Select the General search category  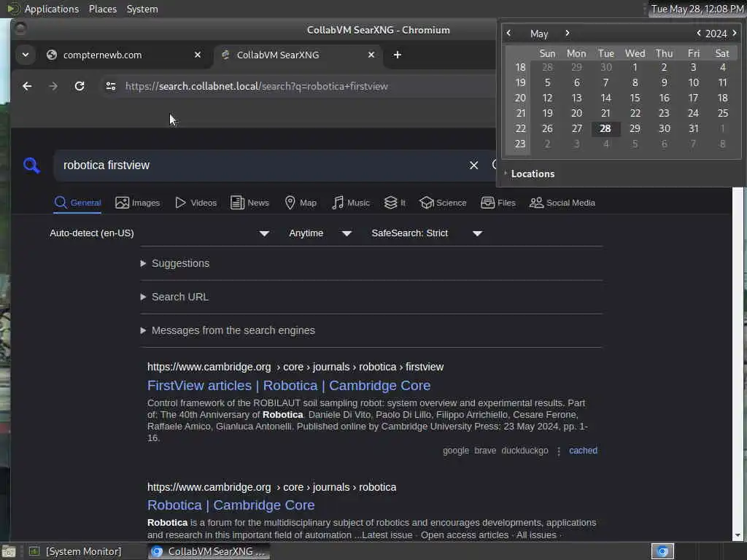click(x=77, y=203)
